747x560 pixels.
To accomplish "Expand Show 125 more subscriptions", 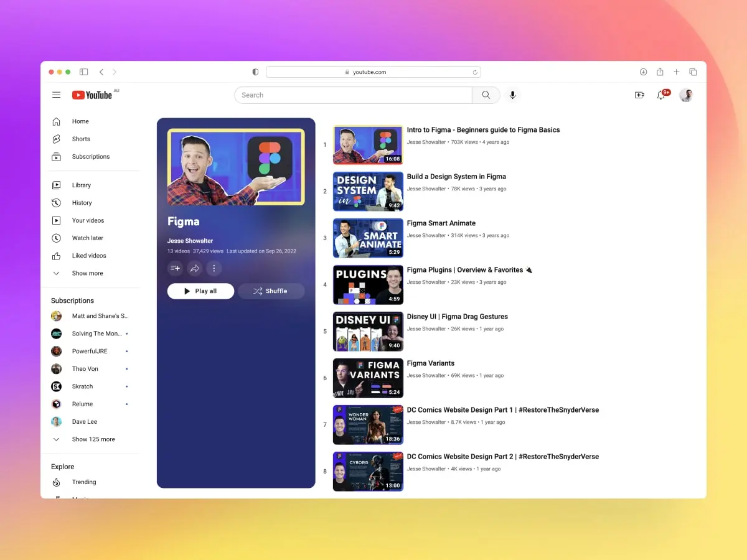I will (93, 439).
